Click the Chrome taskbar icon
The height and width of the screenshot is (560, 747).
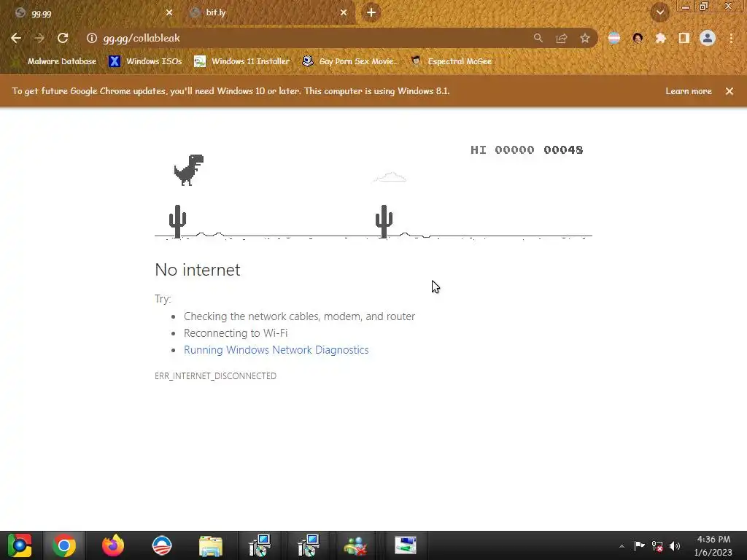64,545
